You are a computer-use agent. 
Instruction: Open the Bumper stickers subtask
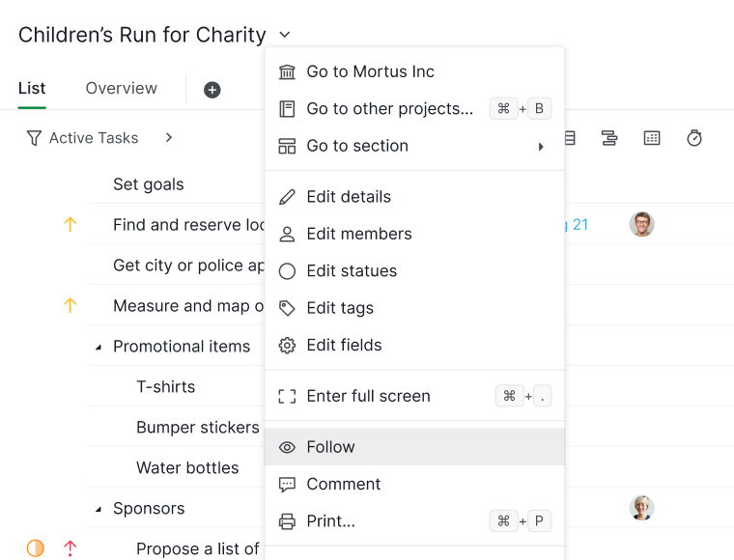(x=198, y=428)
